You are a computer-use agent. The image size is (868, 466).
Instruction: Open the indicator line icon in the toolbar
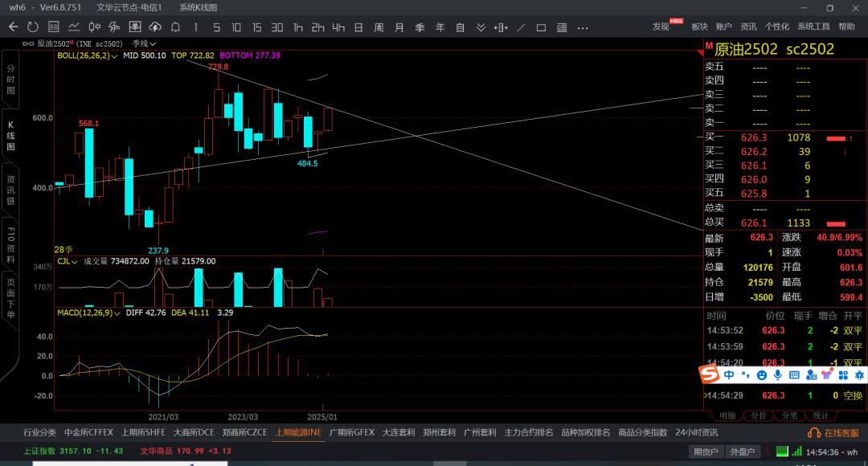(114, 27)
